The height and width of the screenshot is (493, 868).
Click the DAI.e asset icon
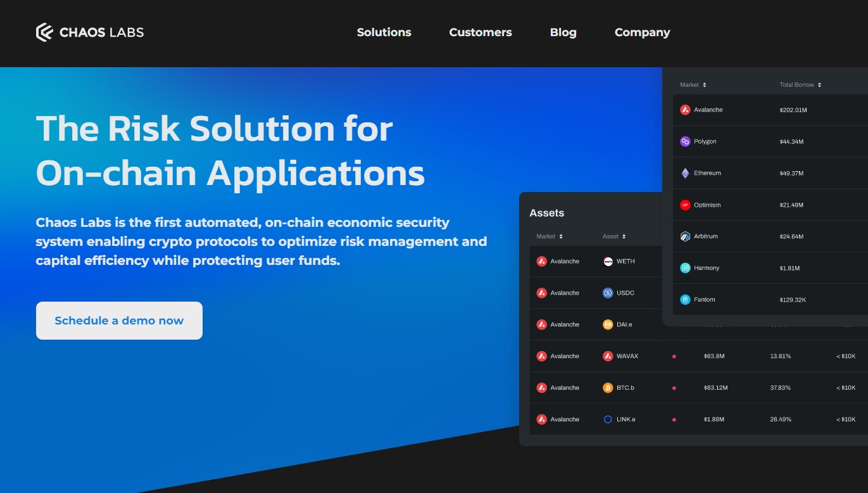coord(608,324)
